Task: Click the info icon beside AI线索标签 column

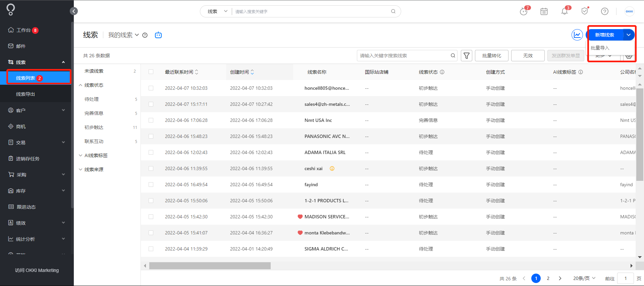Action: click(581, 72)
